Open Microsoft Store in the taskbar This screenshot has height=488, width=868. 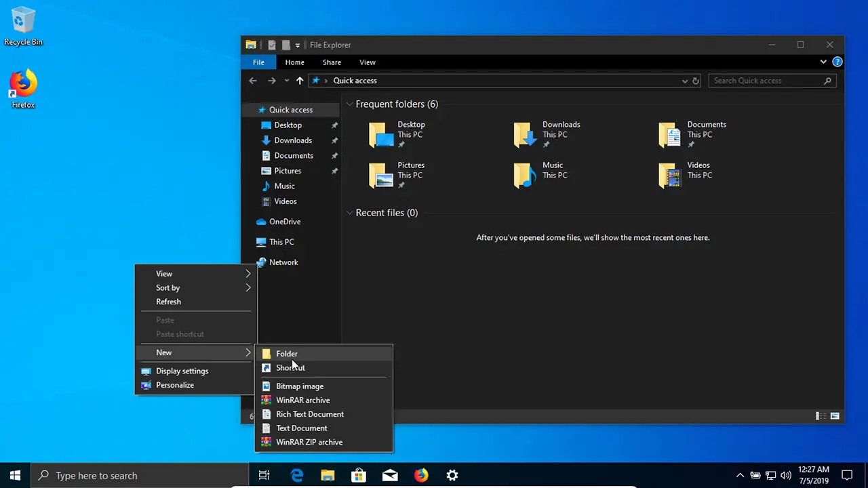[x=358, y=475]
